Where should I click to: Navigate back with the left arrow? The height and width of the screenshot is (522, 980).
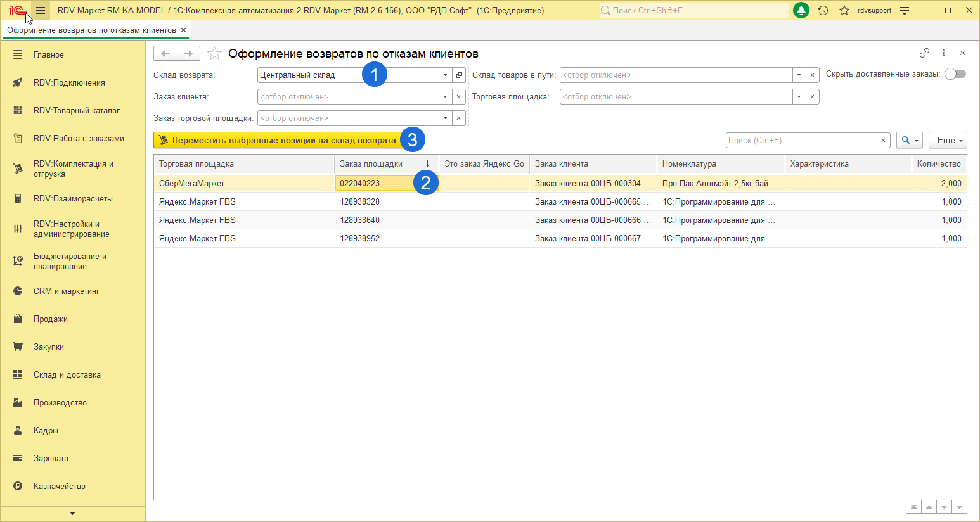pos(165,54)
